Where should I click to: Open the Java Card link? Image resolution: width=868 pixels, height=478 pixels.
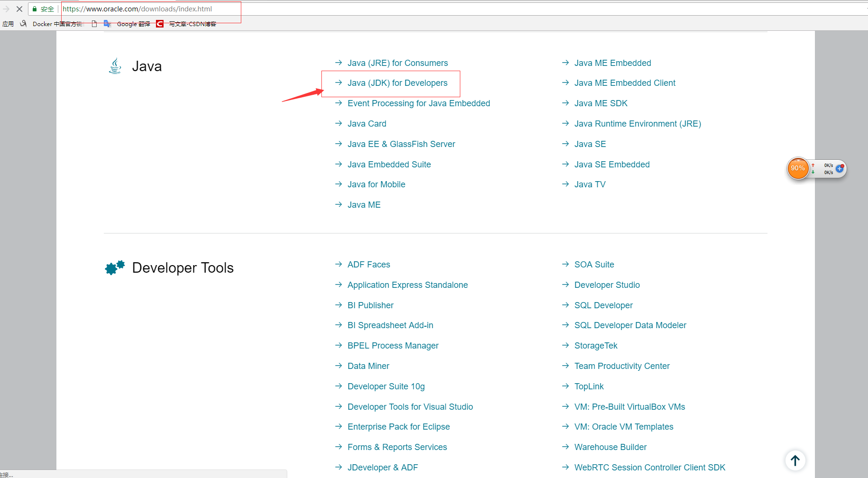point(367,124)
